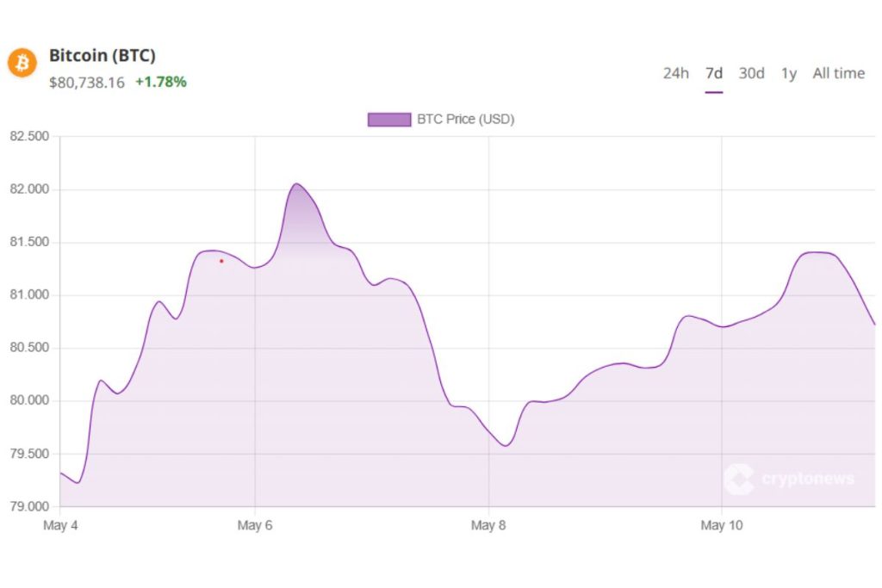
Task: Click the May 10 x-axis label
Action: click(x=722, y=526)
